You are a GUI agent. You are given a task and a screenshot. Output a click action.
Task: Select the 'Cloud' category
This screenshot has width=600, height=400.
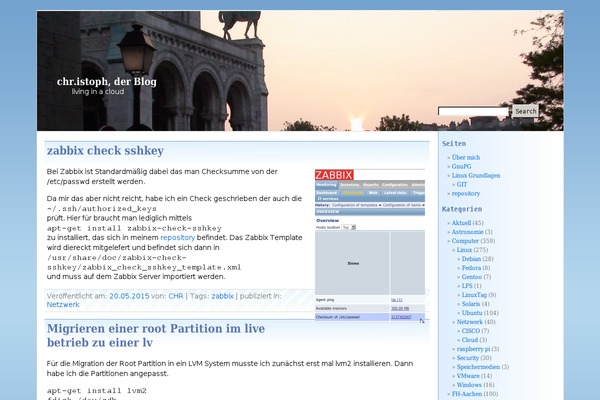click(x=470, y=340)
